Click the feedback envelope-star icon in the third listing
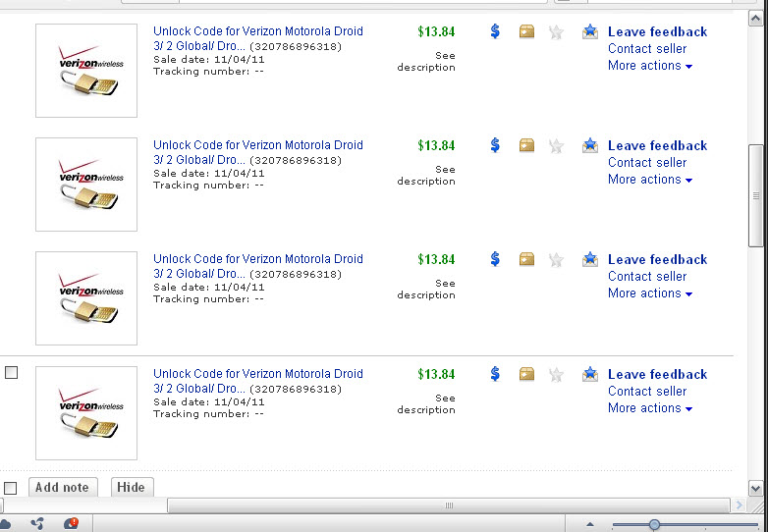 tap(590, 259)
